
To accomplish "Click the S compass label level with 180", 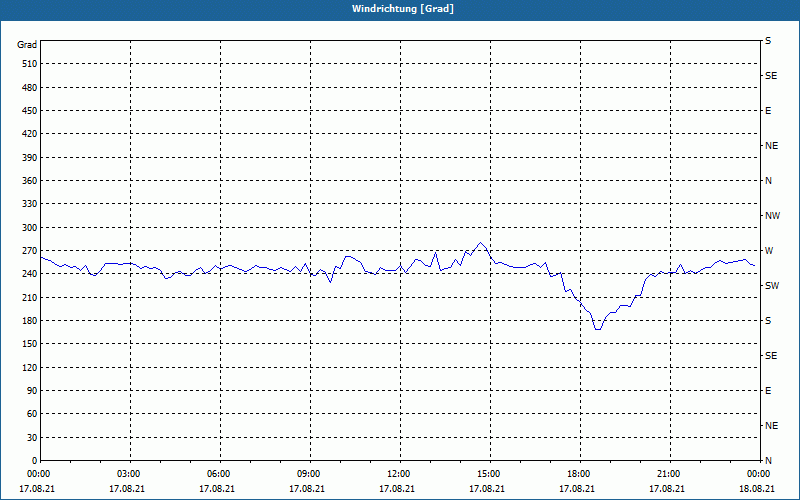I will point(768,321).
